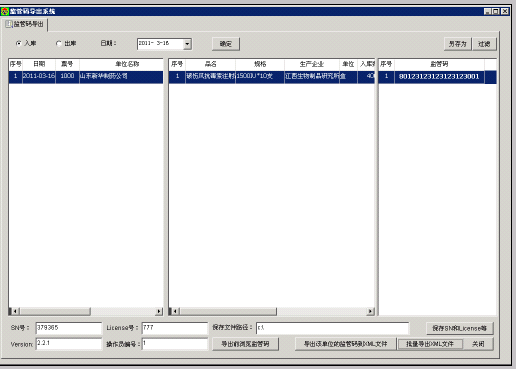Click the Version input field showing 2.2.1

point(69,344)
